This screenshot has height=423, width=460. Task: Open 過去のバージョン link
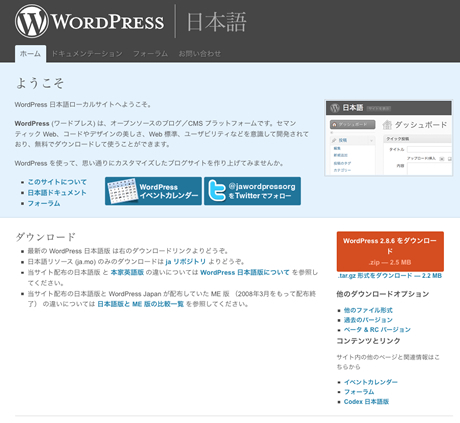[368, 320]
